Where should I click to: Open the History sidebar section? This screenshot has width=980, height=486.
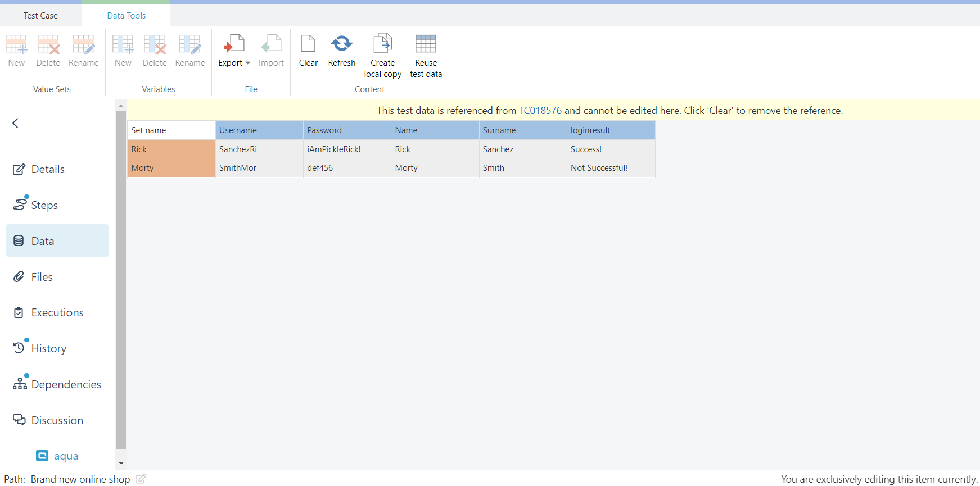pos(48,348)
